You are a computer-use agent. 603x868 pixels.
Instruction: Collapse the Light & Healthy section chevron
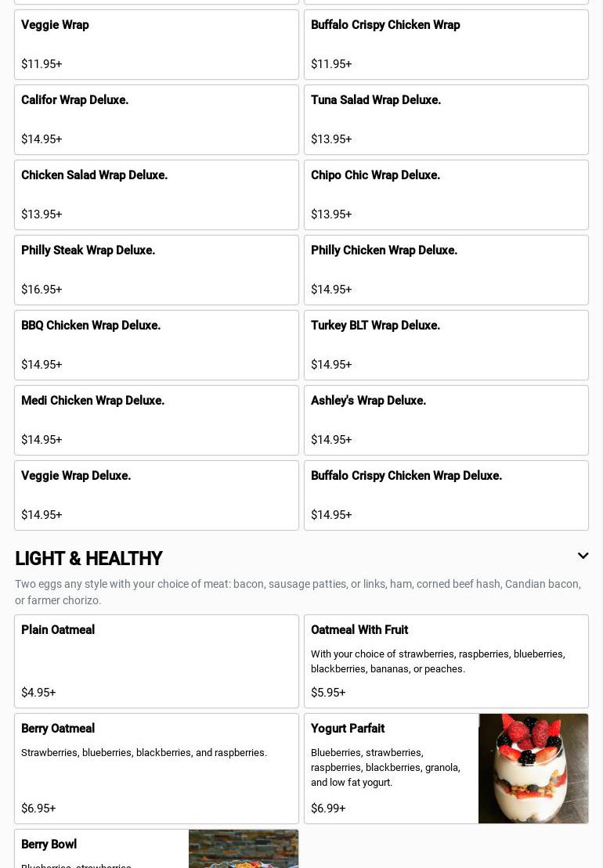[x=583, y=556]
